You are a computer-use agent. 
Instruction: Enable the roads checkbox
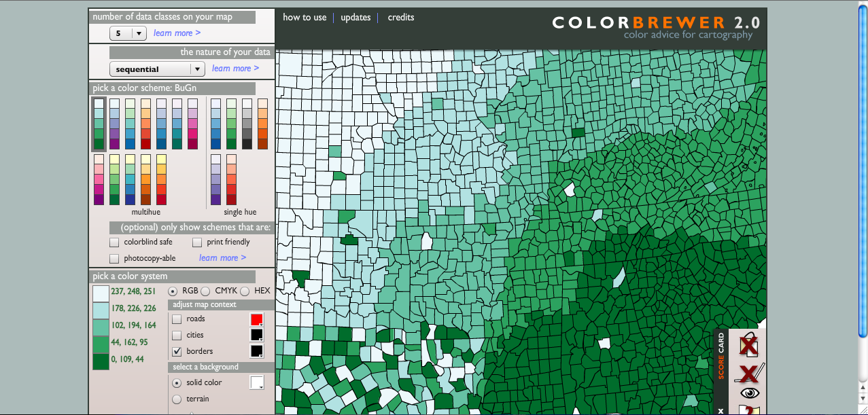tap(177, 319)
